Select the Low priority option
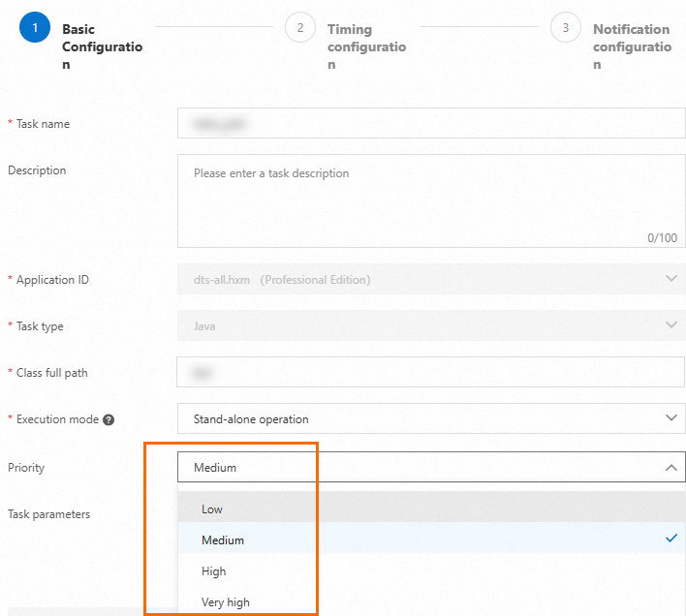Screen dimensions: 686x616 click(x=212, y=508)
